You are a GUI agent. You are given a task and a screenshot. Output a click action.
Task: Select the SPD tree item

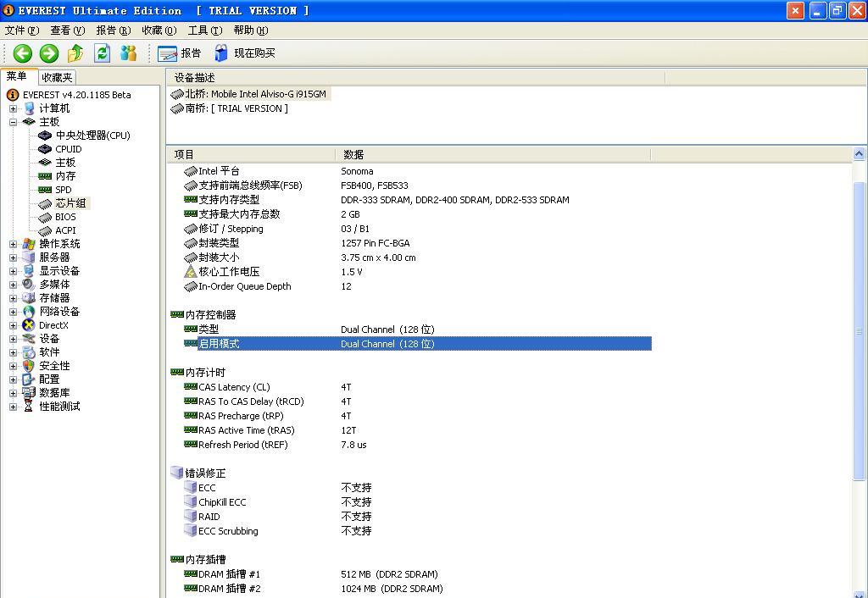[63, 190]
